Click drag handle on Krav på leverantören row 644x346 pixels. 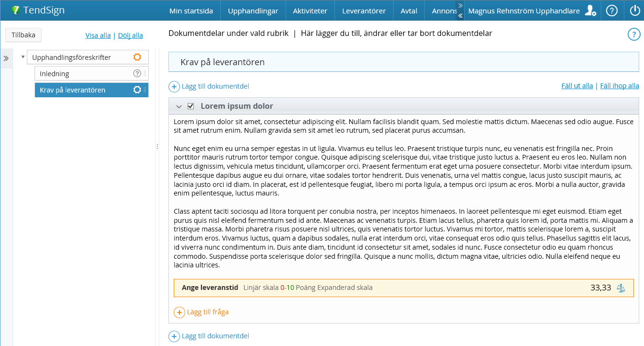click(145, 90)
